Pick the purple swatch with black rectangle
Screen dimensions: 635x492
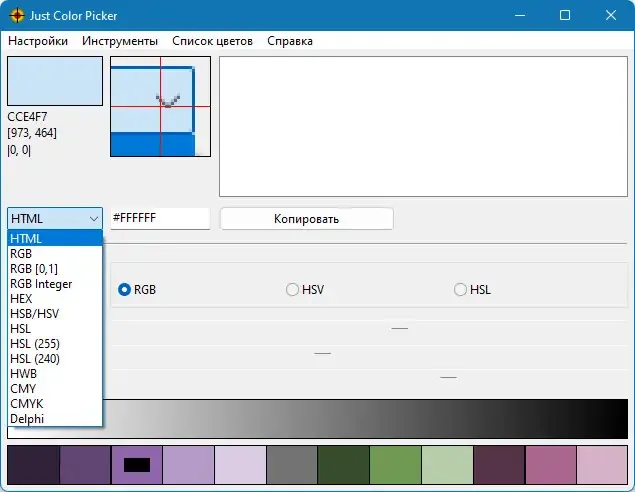[137, 465]
